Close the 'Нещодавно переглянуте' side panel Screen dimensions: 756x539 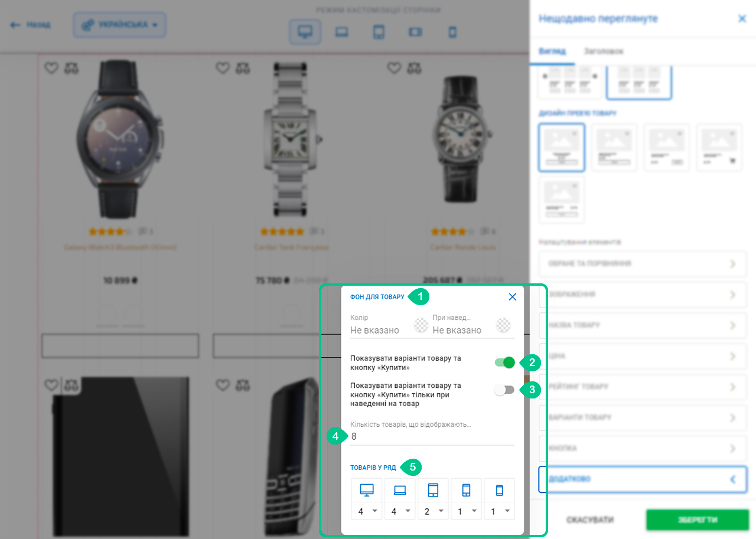click(x=742, y=19)
